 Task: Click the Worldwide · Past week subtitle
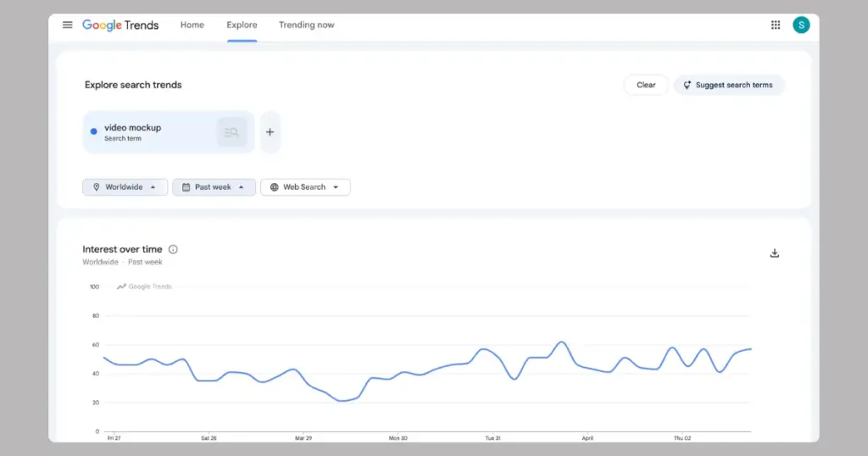122,262
